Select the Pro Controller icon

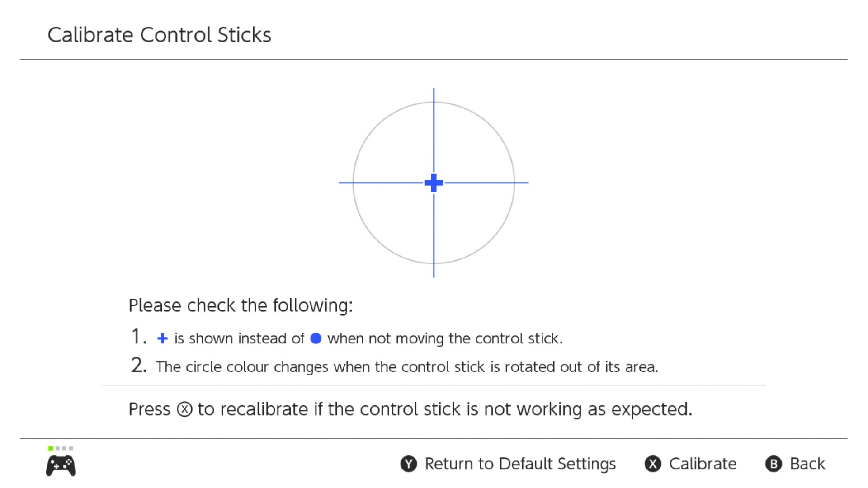[61, 466]
